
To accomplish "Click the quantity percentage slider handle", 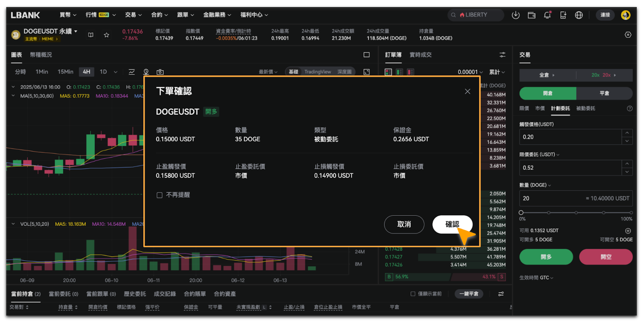I will (521, 213).
